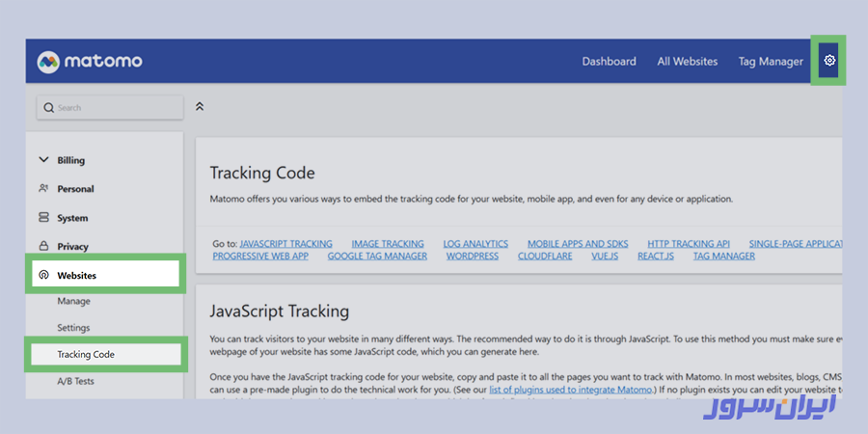
Task: Open the Dashboard menu item
Action: coord(609,62)
